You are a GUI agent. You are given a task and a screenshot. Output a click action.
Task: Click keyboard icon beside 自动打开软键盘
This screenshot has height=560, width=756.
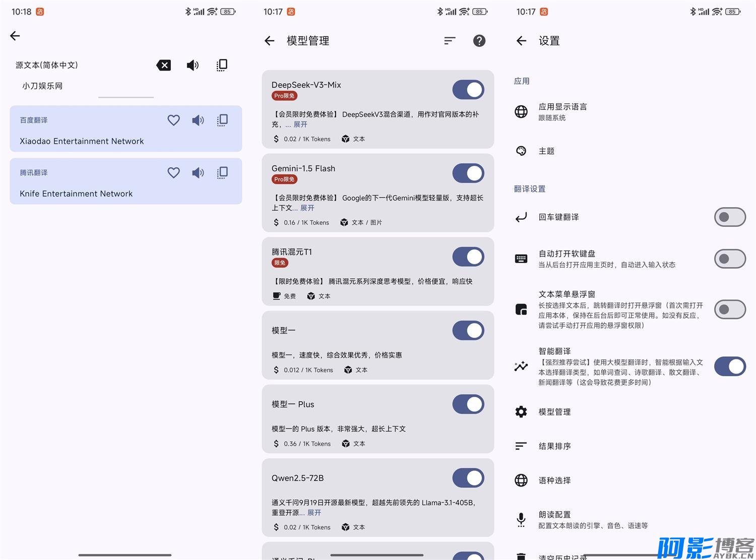pos(521,259)
